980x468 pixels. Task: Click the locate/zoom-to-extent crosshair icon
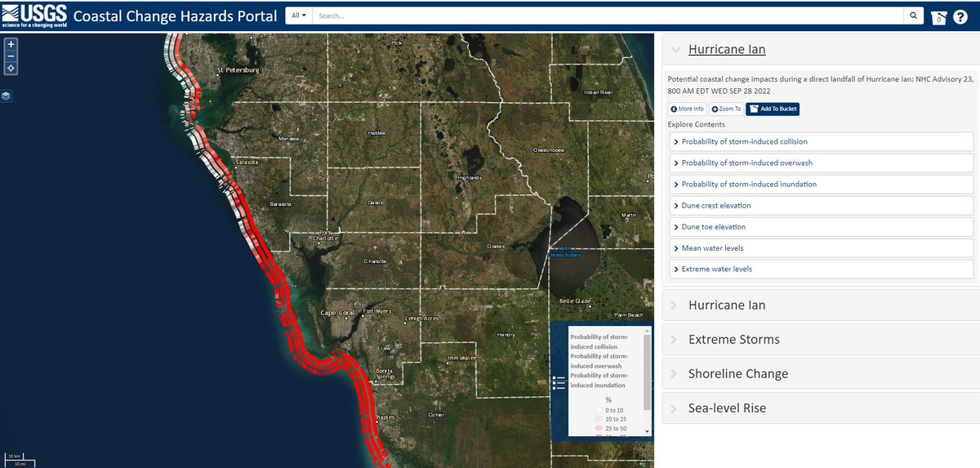click(11, 69)
